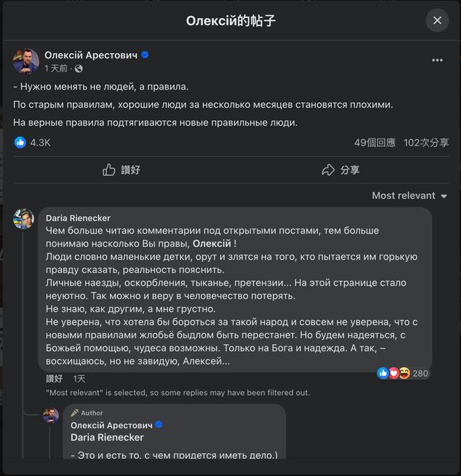
Task: Close the post dialog with X button
Action: click(437, 20)
